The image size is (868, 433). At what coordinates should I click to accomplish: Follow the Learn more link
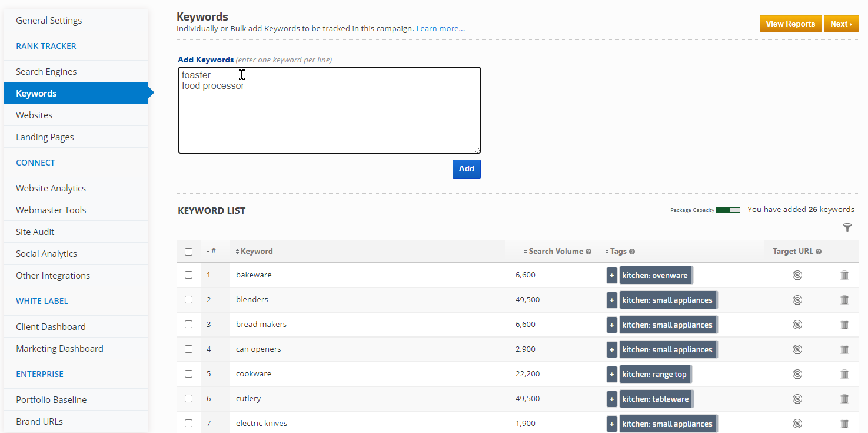point(440,28)
